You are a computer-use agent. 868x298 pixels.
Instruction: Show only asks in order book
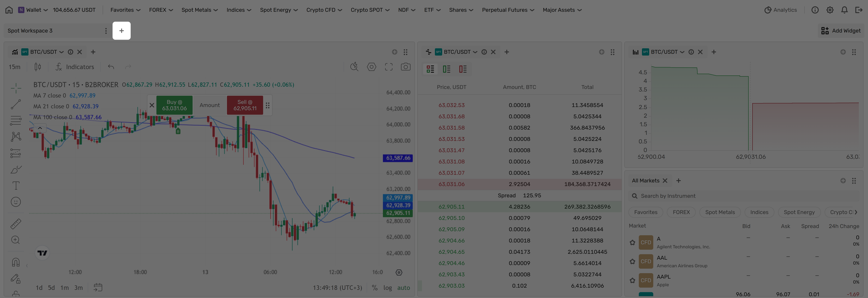pos(463,69)
